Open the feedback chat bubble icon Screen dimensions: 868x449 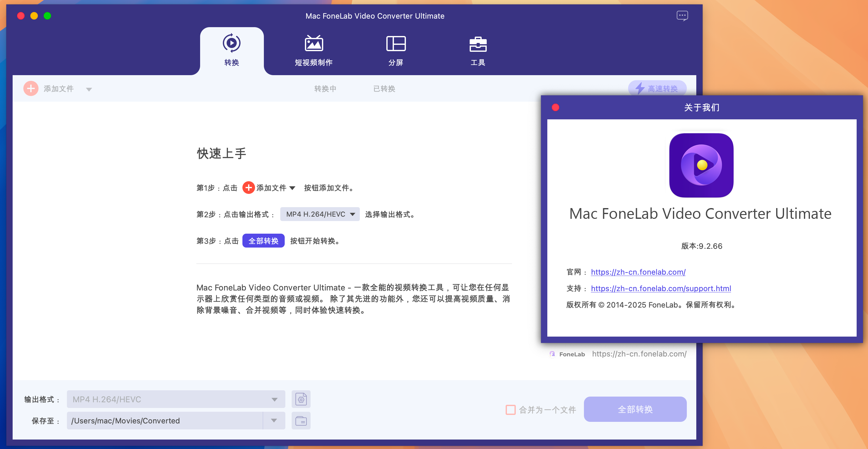tap(682, 16)
